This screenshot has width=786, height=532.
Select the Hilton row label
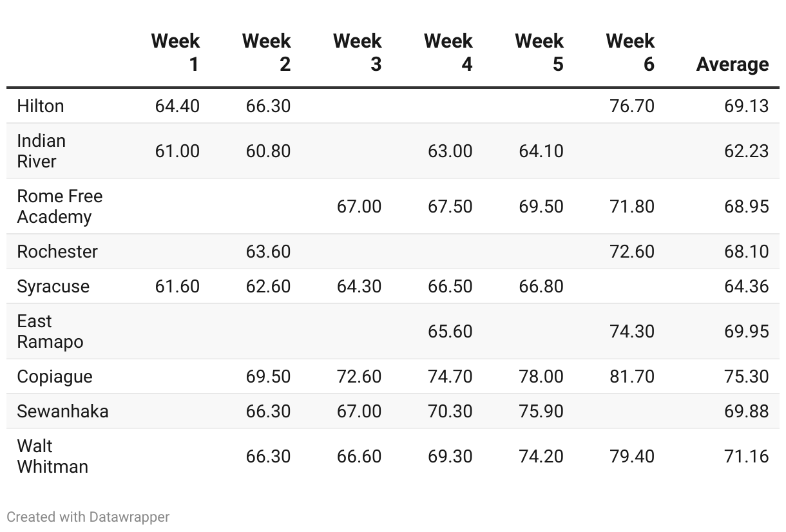[x=41, y=106]
